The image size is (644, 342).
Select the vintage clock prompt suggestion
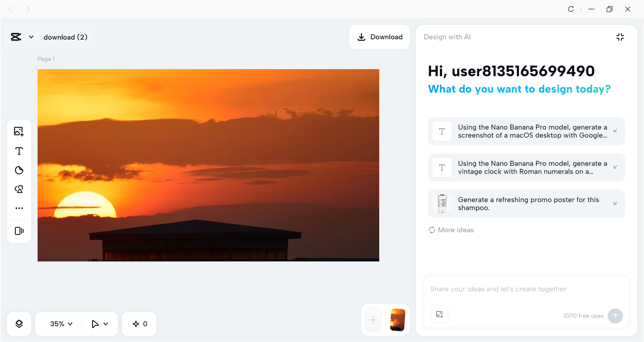(x=526, y=167)
